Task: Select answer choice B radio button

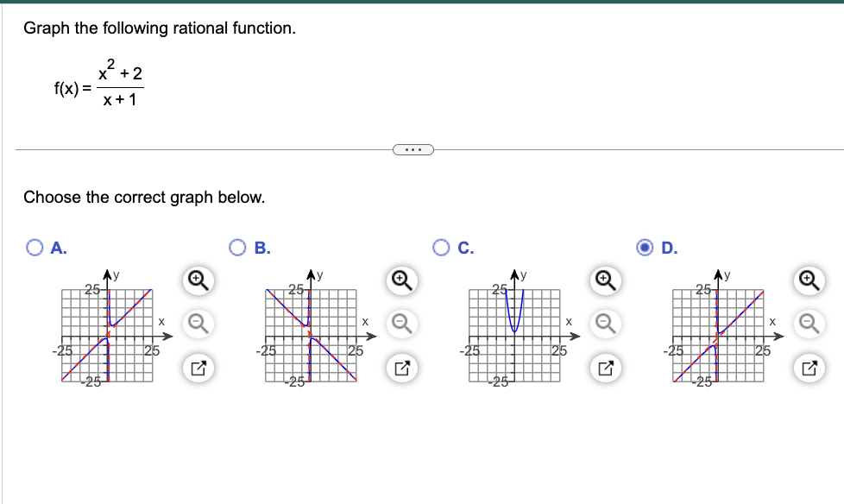Action: tap(237, 248)
